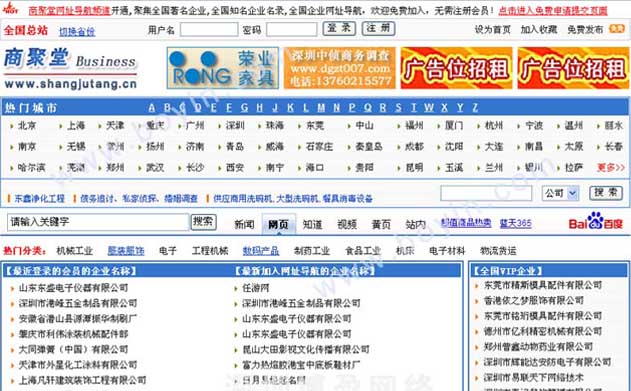Click 切换省份 to switch province
The width and height of the screenshot is (631, 391).
point(77,31)
